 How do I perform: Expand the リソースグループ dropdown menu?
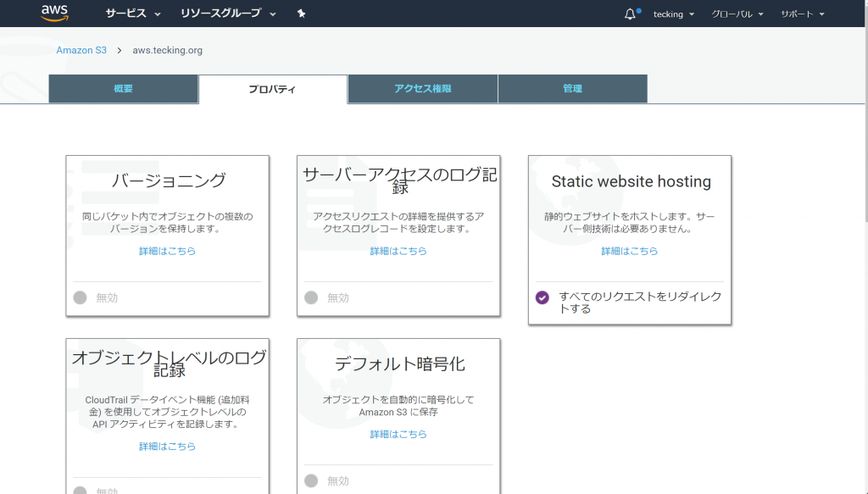pos(228,14)
